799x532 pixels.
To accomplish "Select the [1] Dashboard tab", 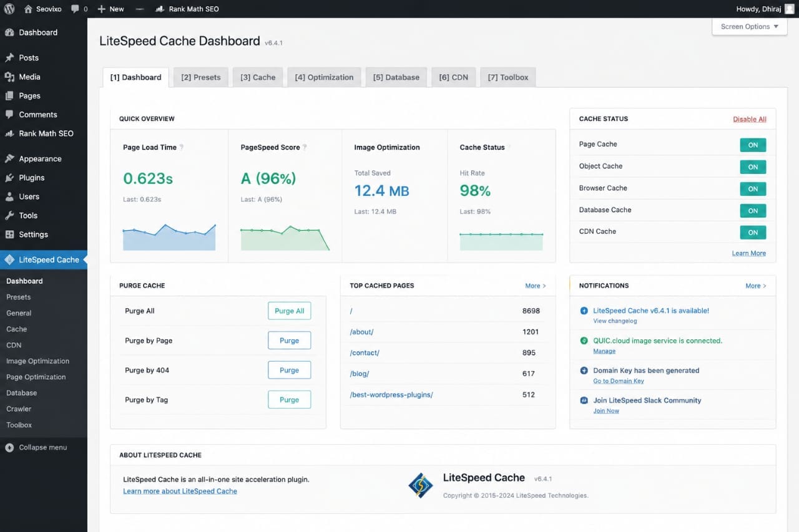I will coord(135,77).
